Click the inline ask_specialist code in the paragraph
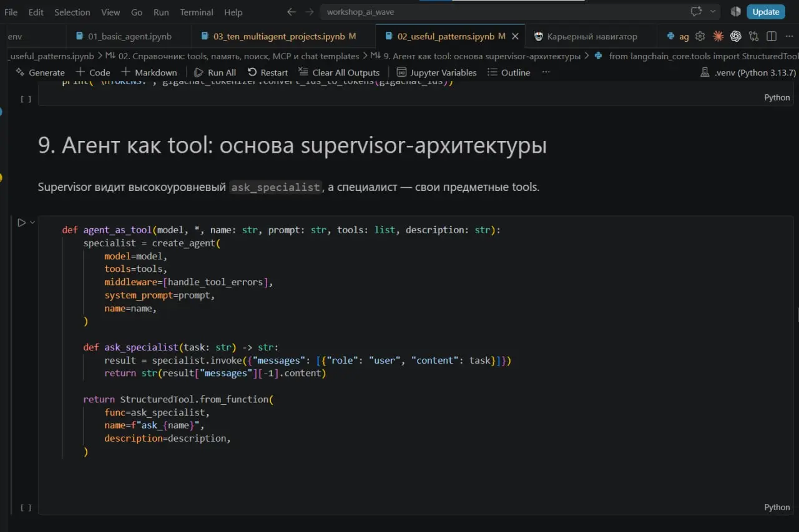Viewport: 799px width, 532px height. click(x=276, y=187)
